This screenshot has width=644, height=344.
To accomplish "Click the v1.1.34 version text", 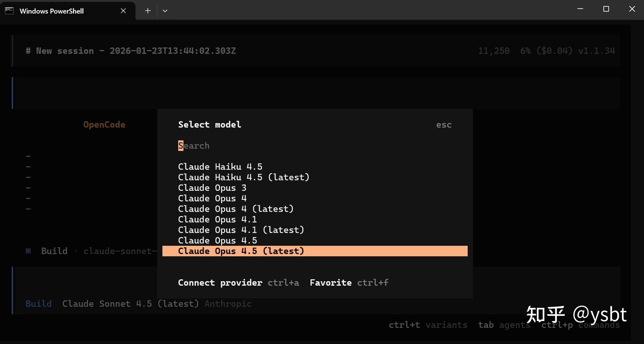I will coord(597,51).
